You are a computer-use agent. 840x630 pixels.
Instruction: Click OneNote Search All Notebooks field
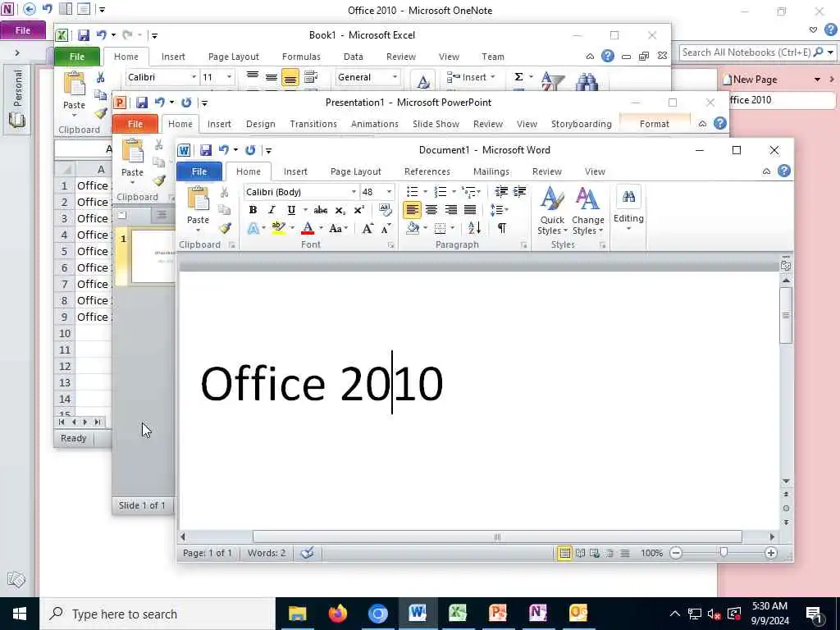(x=746, y=52)
